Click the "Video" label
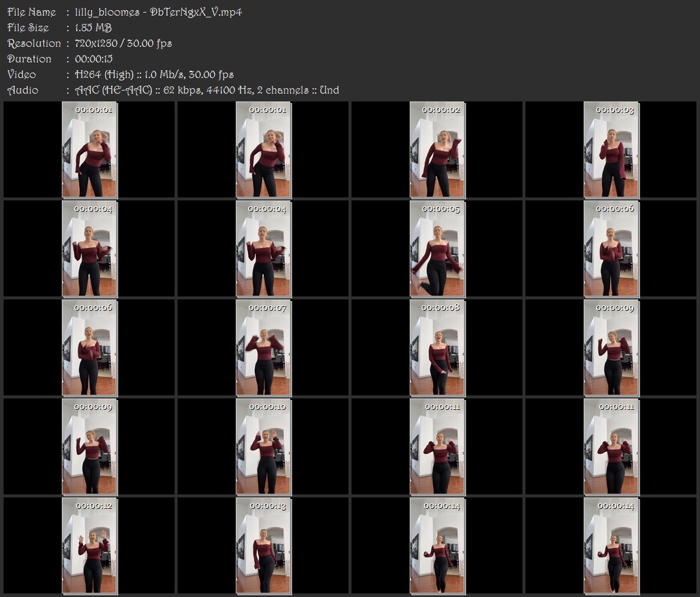 [x=22, y=74]
